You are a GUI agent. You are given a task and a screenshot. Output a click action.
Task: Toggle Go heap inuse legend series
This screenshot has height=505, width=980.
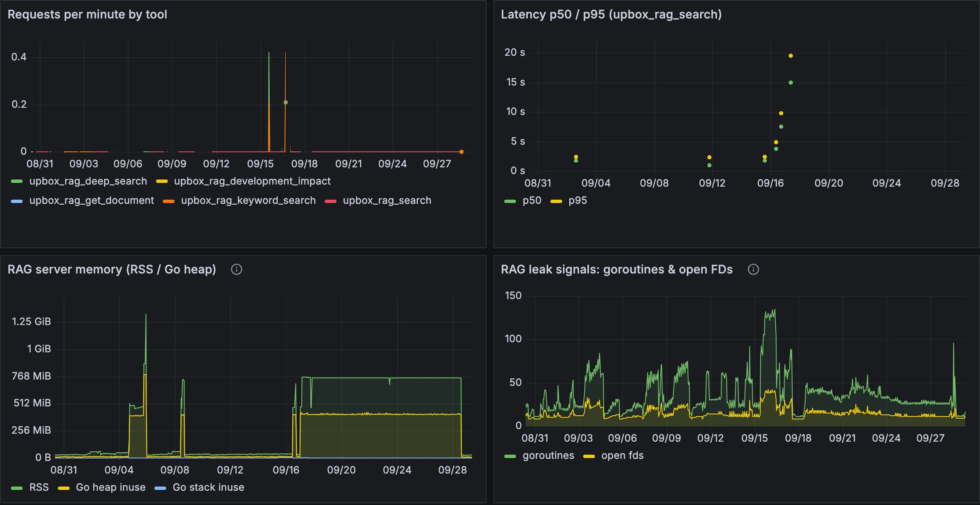[x=111, y=487]
